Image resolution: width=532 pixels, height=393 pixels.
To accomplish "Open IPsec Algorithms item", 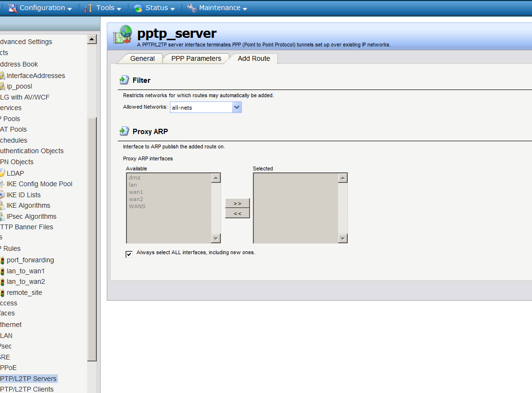I will click(31, 216).
